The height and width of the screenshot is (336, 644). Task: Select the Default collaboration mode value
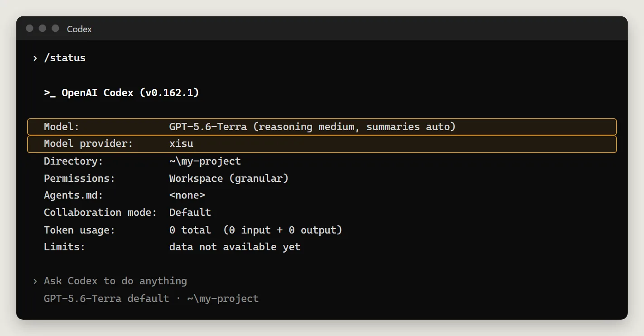[x=190, y=213]
